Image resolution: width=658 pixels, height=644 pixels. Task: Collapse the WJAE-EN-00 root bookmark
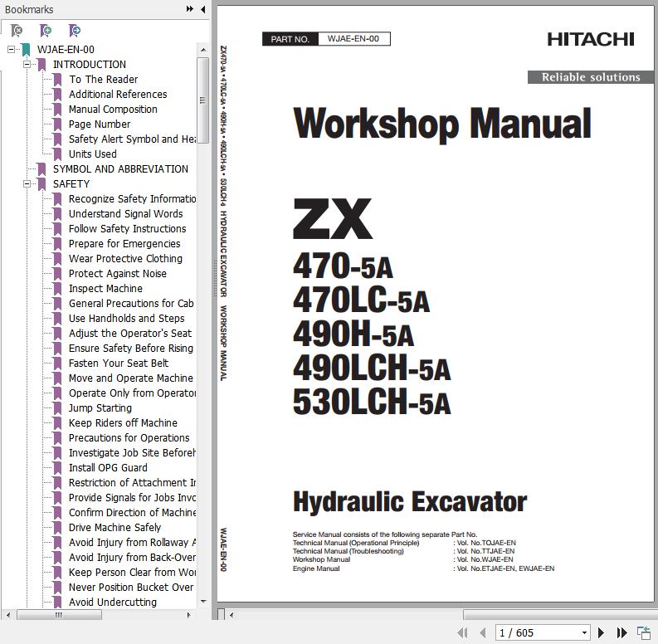pos(11,50)
